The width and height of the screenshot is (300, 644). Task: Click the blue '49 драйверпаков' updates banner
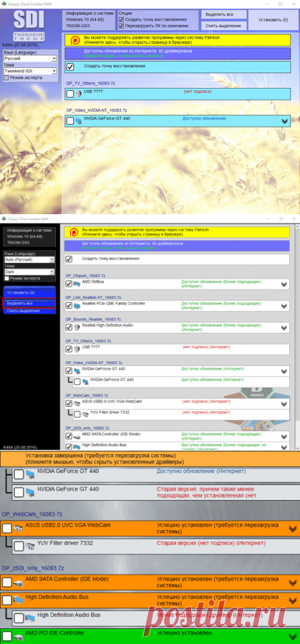(x=177, y=246)
